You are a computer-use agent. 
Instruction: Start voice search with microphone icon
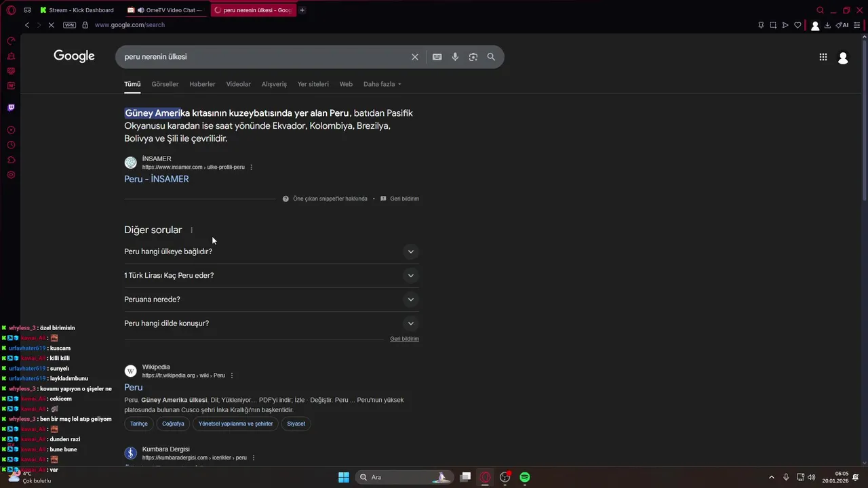point(455,57)
